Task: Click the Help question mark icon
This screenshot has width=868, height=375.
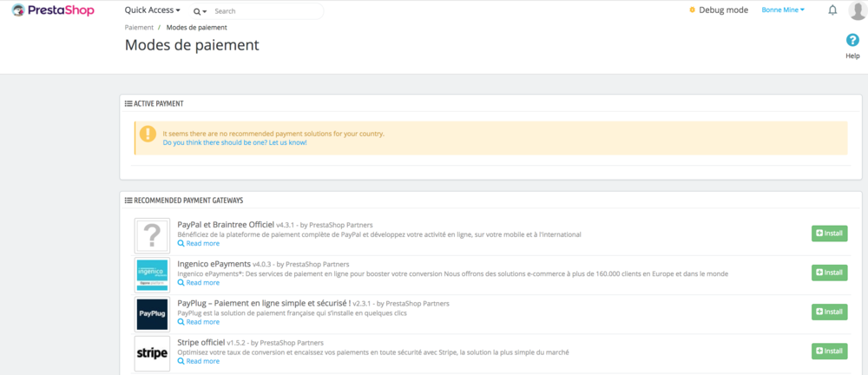Action: pyautogui.click(x=852, y=41)
